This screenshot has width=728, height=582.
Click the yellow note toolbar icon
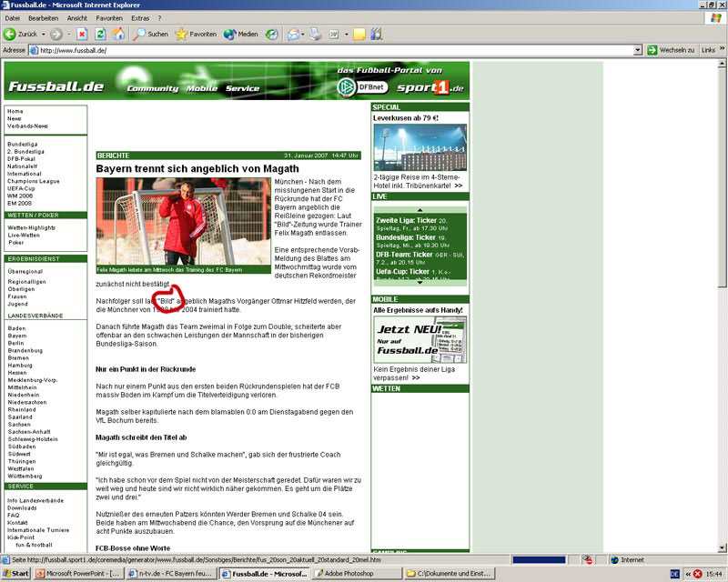coord(359,34)
